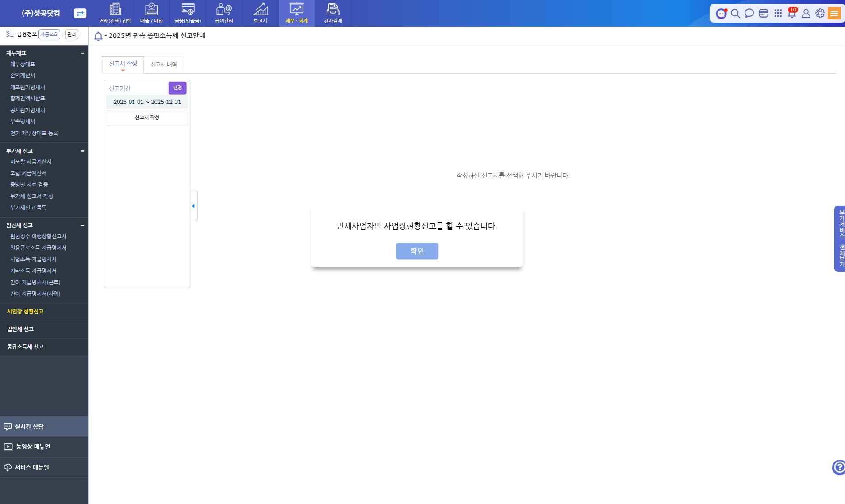Open 매출 / 매입 menu
The width and height of the screenshot is (845, 504).
point(151,13)
